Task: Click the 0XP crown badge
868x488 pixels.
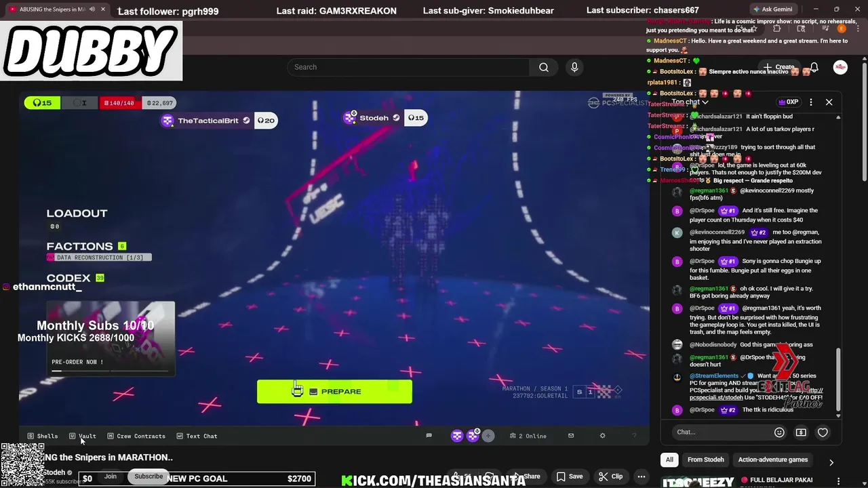Action: 788,102
